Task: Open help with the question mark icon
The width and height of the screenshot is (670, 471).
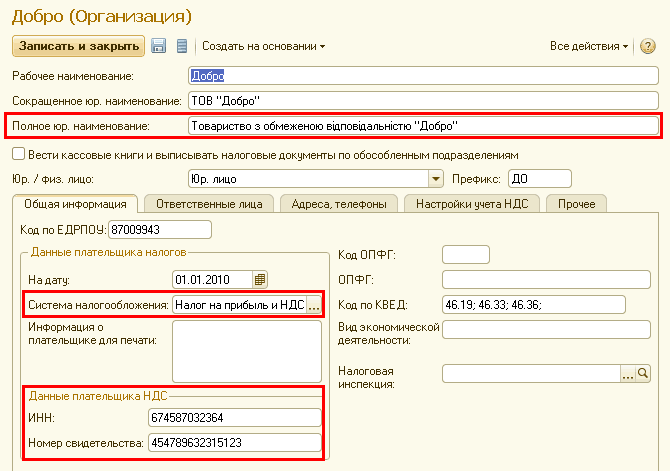Action: click(648, 46)
